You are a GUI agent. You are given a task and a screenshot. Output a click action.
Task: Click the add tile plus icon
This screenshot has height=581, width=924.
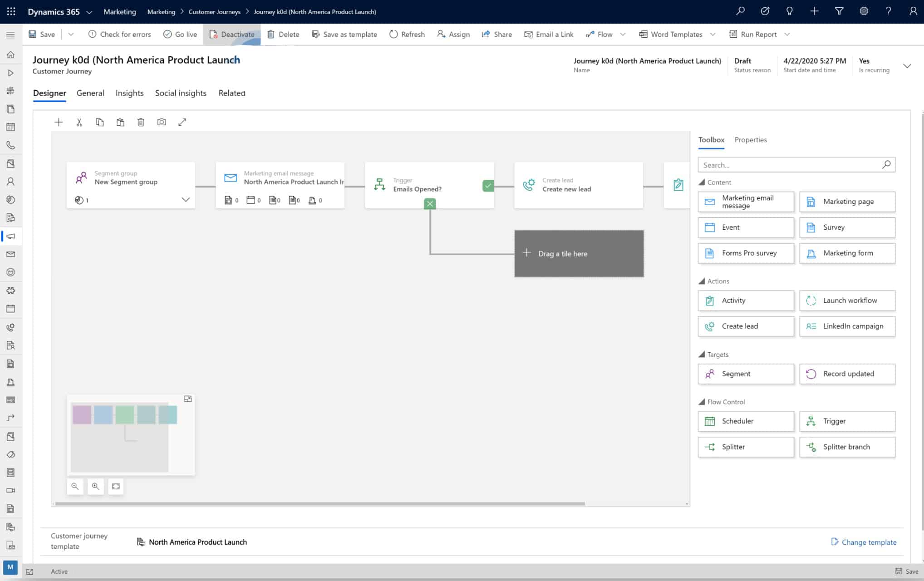59,122
